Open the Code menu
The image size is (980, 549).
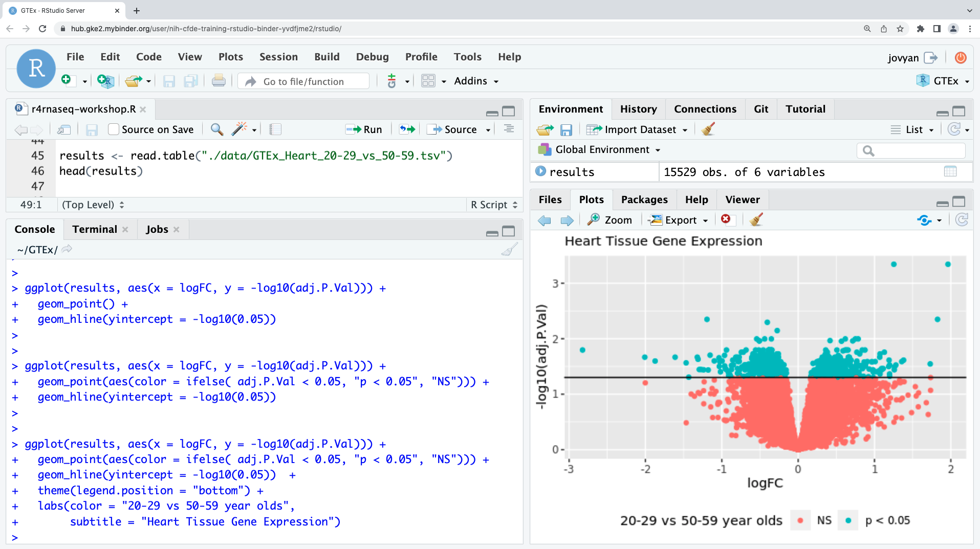click(x=149, y=57)
